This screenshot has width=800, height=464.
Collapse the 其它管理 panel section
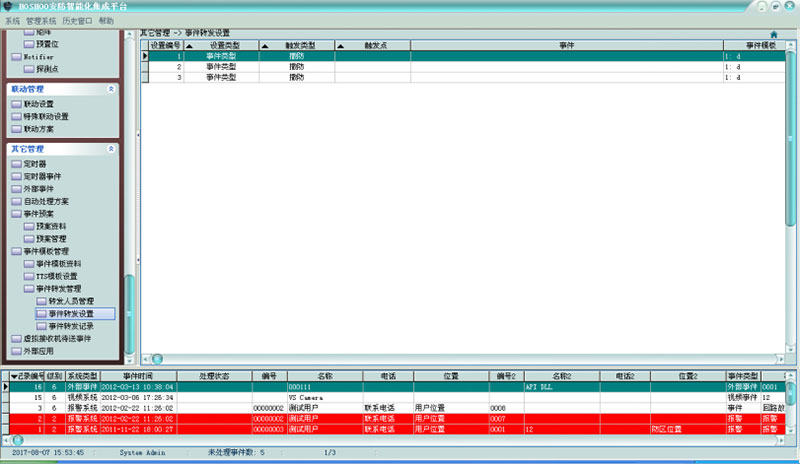click(x=111, y=149)
